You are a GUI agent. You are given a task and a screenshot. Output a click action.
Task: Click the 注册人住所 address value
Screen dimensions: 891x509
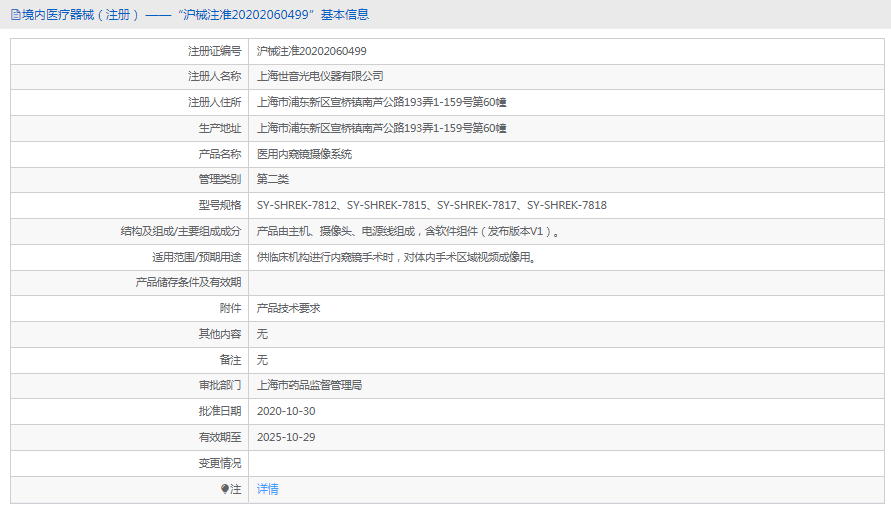click(x=381, y=102)
